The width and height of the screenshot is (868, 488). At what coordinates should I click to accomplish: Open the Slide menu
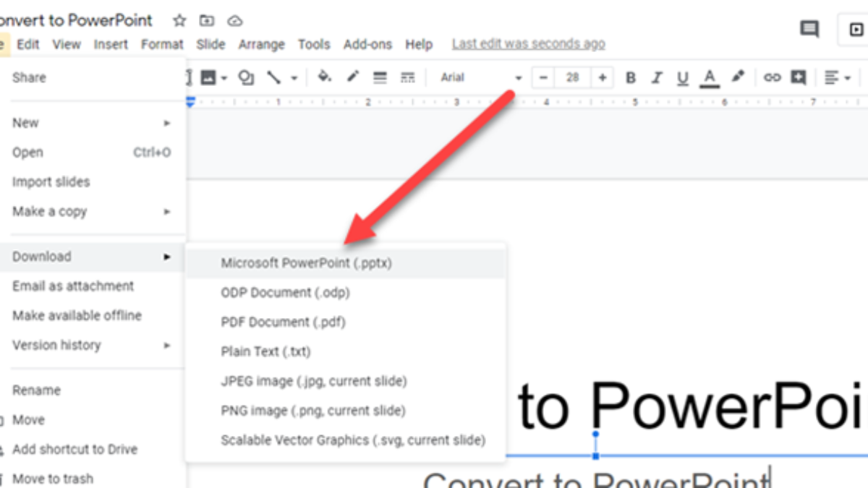210,44
